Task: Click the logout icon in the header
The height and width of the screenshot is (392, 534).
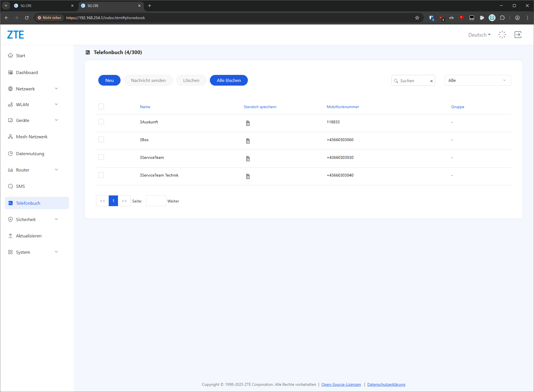Action: [518, 35]
